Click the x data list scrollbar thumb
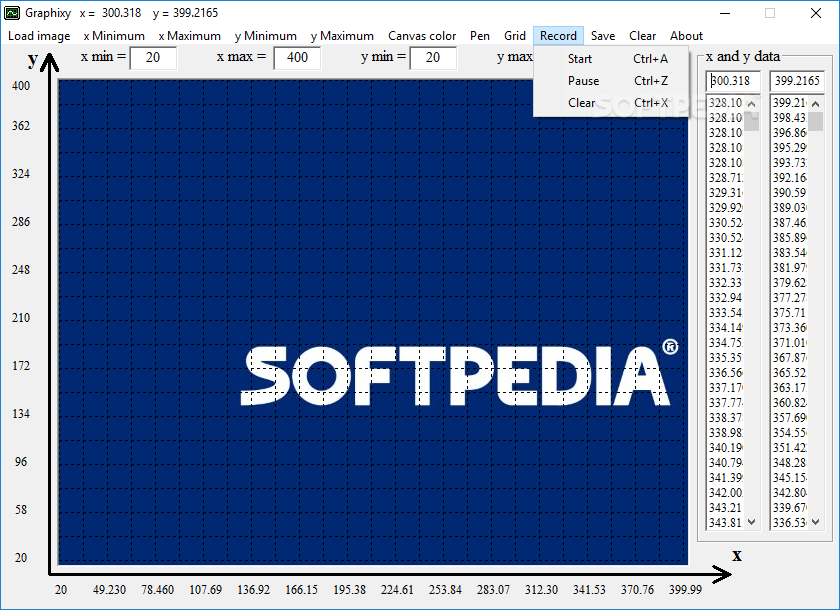Image resolution: width=840 pixels, height=610 pixels. [x=752, y=121]
